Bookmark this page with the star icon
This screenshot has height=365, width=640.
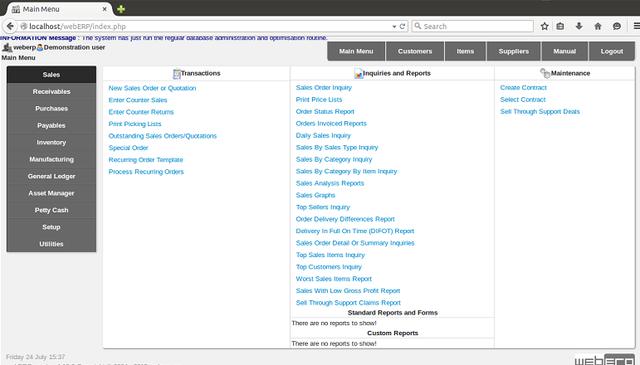click(x=544, y=26)
